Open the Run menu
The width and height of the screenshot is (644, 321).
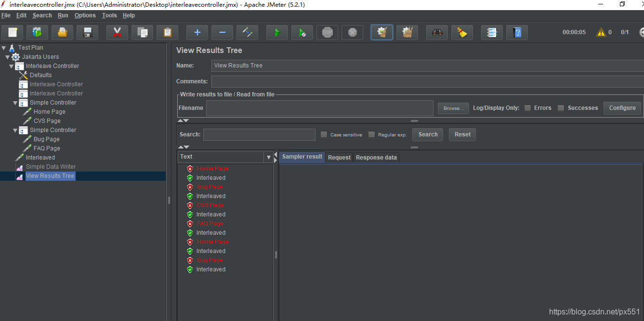(63, 15)
